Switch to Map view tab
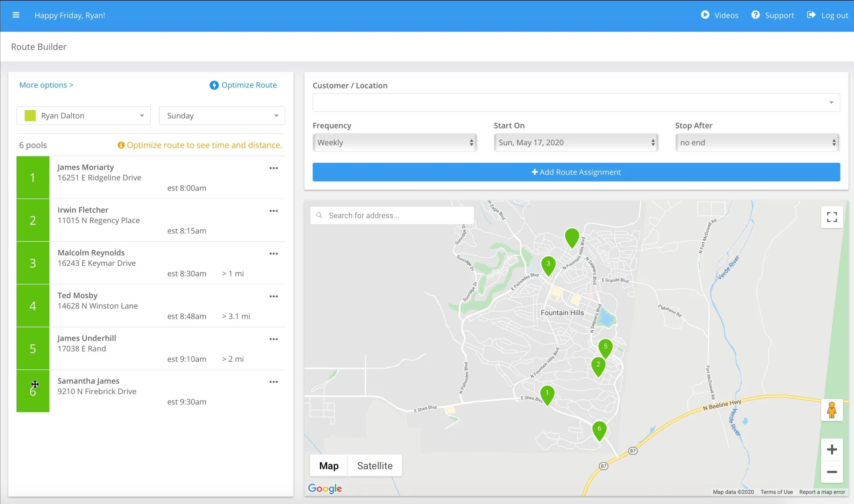This screenshot has height=504, width=854. click(329, 465)
